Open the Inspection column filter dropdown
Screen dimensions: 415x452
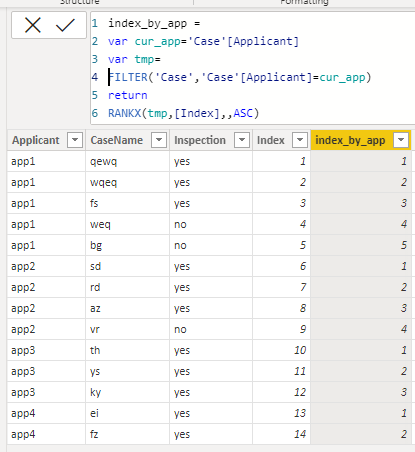[242, 140]
